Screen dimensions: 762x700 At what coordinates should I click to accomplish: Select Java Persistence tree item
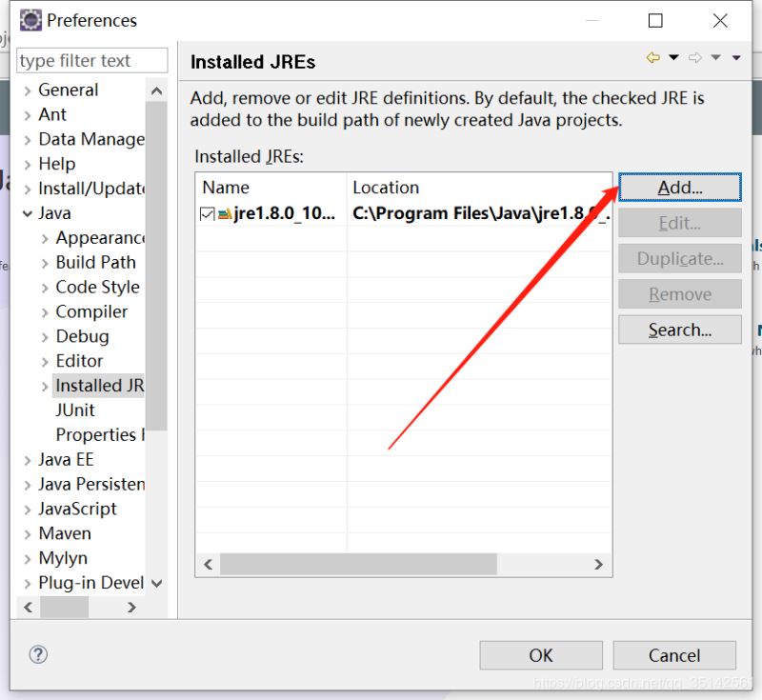[91, 484]
